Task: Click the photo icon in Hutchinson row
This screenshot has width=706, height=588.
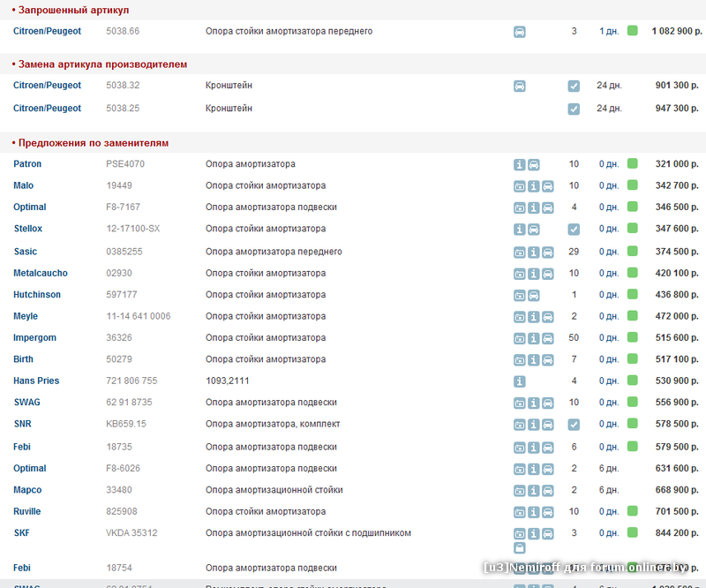Action: coord(520,295)
